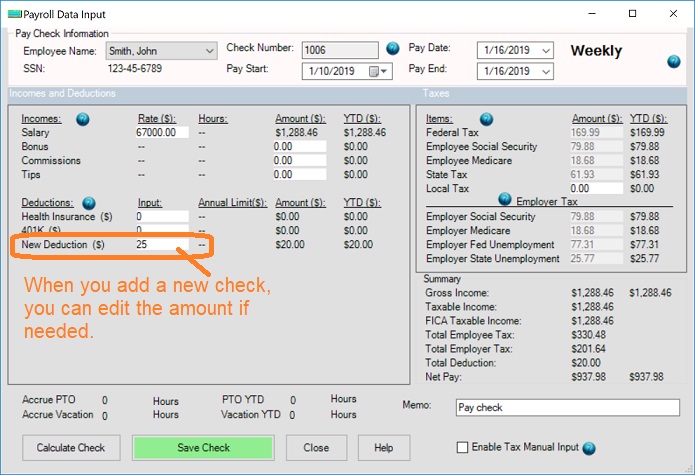Screen dimensions: 695x475
Task: Select the New Deduction input box
Action: tap(162, 244)
